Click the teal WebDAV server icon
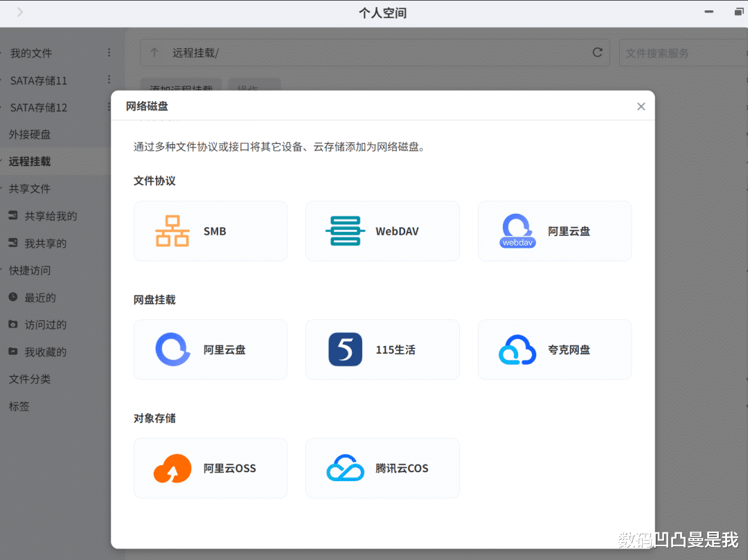Screen dimensions: 748x560 click(345, 231)
